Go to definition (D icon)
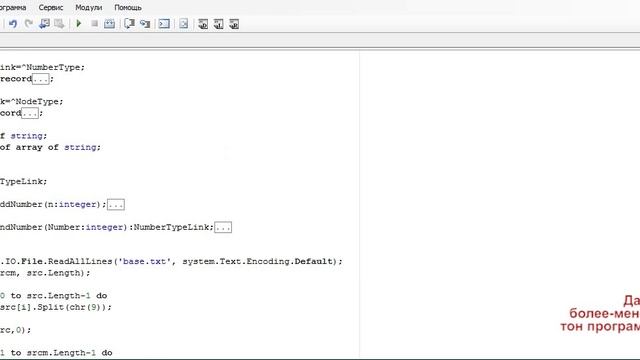The height and width of the screenshot is (360, 640). [203, 24]
